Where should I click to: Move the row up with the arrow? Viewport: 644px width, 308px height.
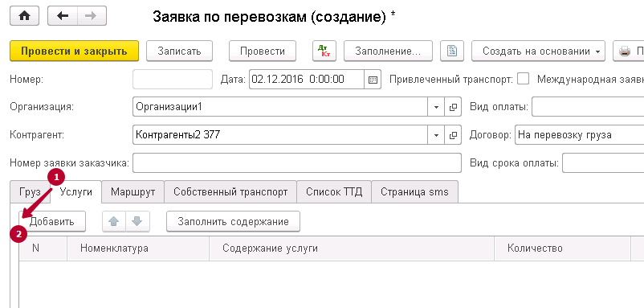pos(114,222)
